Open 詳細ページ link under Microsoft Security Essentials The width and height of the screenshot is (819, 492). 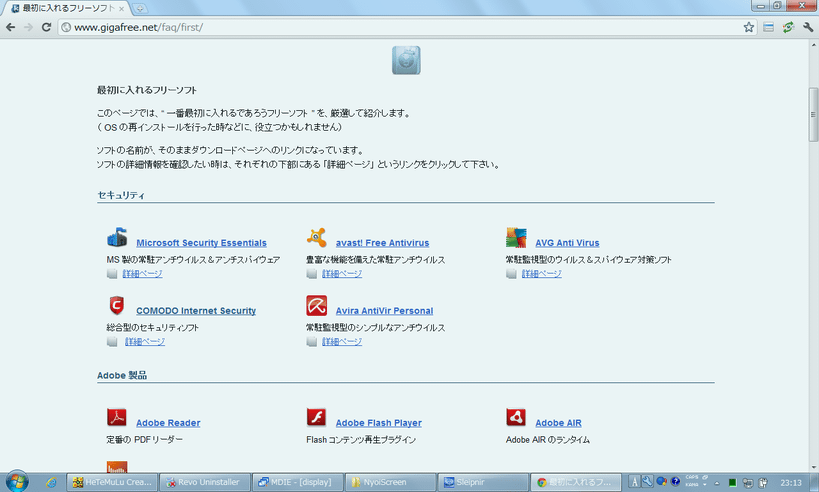(x=142, y=274)
